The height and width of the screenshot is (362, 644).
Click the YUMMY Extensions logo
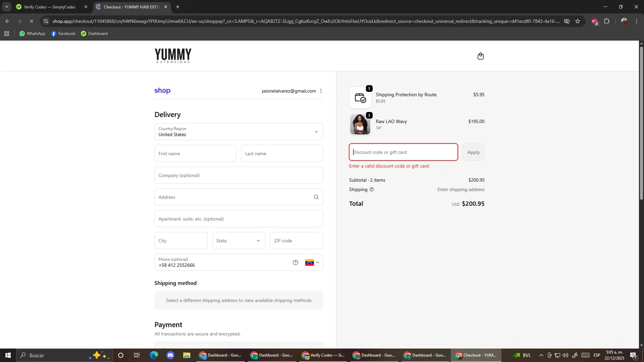(173, 56)
